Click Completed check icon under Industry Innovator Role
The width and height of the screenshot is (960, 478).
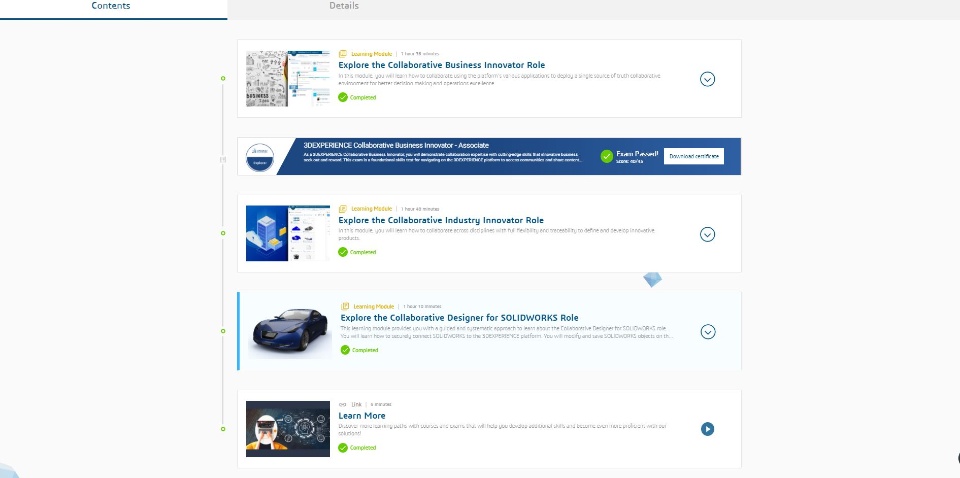pos(343,252)
